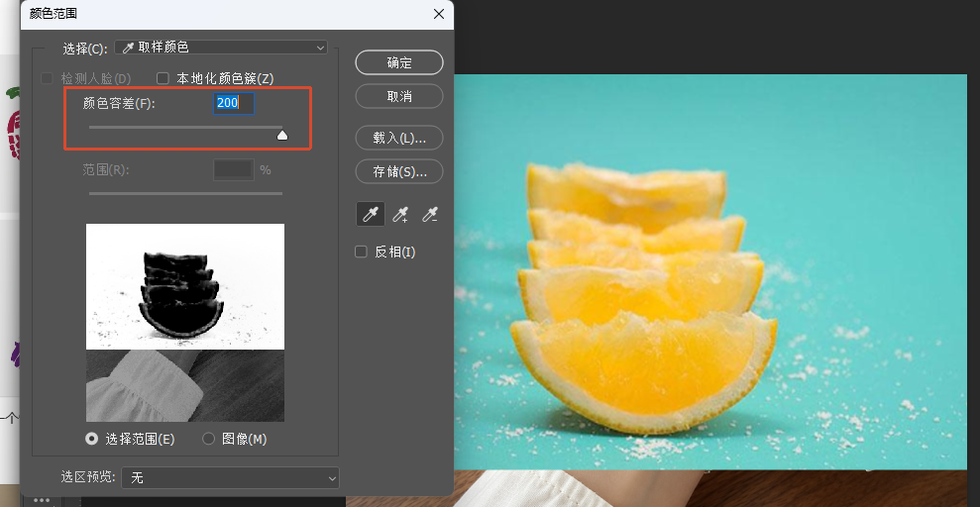The height and width of the screenshot is (507, 980).
Task: Click the orange slices on the canvas
Action: [644, 300]
